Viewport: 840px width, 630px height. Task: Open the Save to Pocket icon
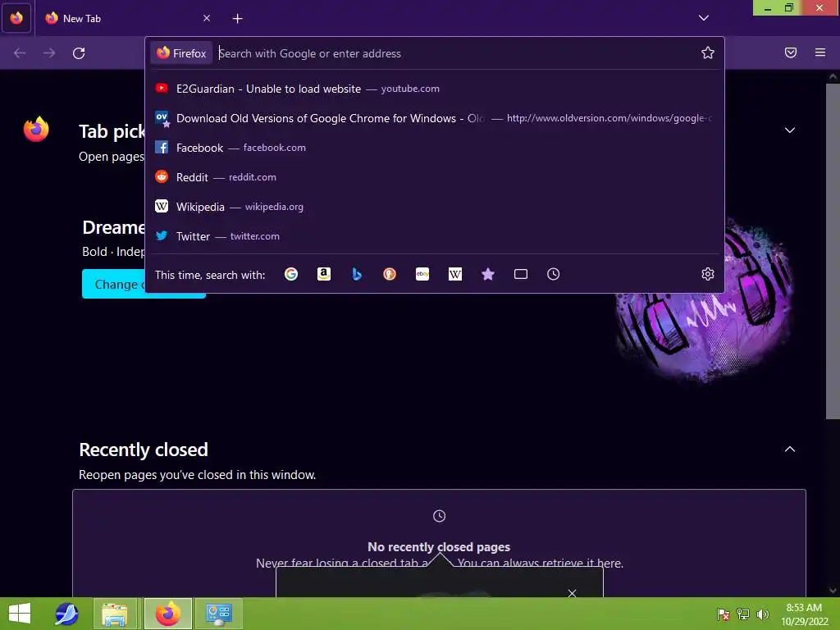[x=790, y=52]
